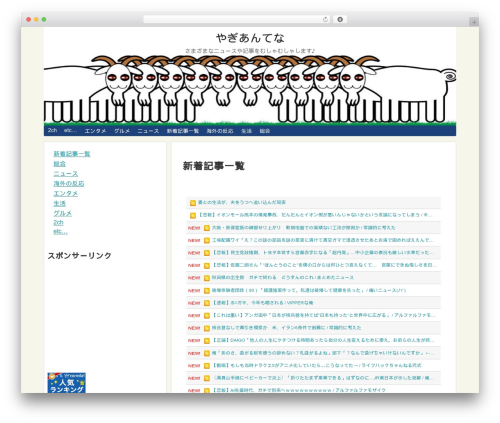
Task: Click the feed icon of the 妻との生活が article
Action: tap(193, 203)
